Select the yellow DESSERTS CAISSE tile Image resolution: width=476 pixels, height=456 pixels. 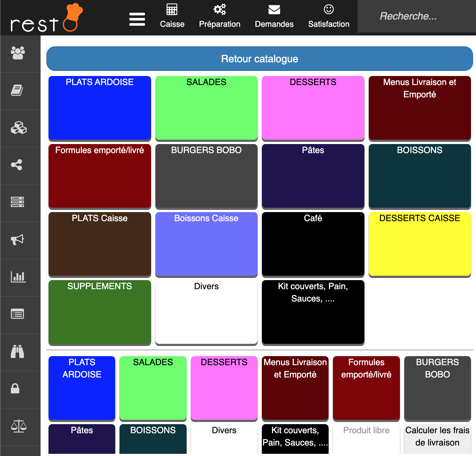pyautogui.click(x=419, y=244)
